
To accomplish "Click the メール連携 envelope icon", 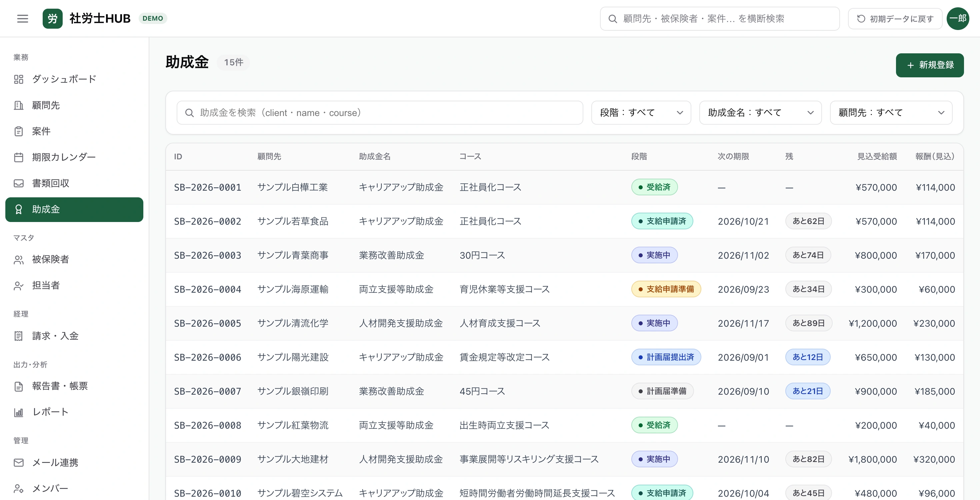I will coord(19,463).
